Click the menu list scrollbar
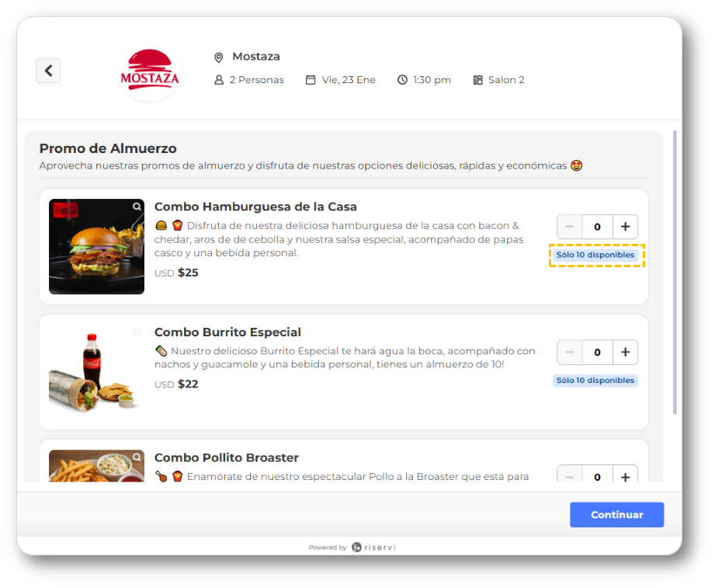The height and width of the screenshot is (588, 715). click(675, 273)
